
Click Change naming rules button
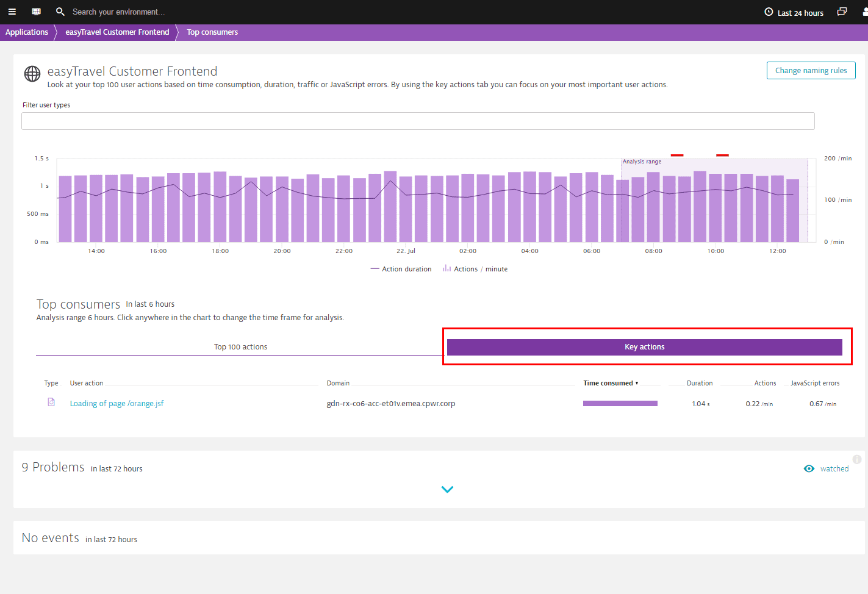(811, 70)
